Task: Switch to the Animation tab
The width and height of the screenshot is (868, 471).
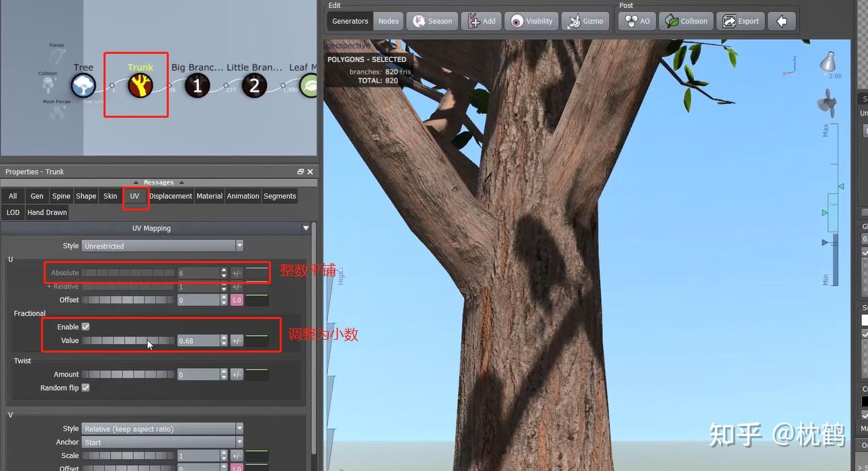Action: tap(243, 196)
